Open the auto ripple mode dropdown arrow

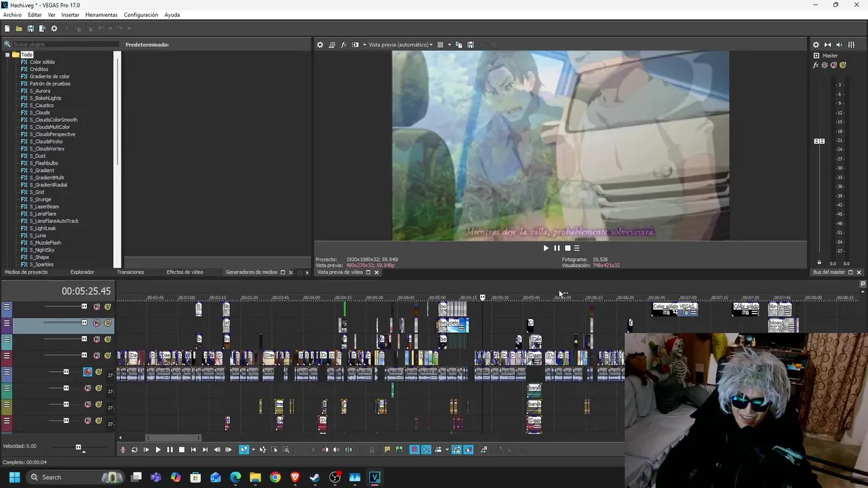tap(446, 449)
